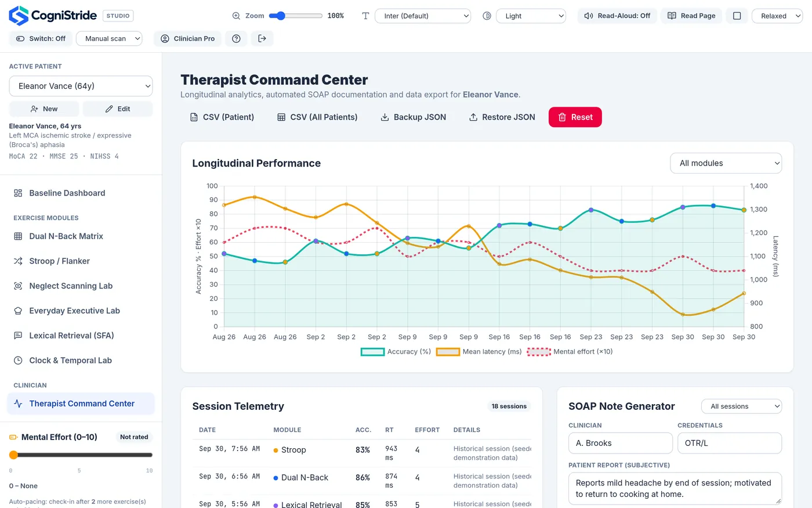Viewport: 812px width, 508px height.
Task: Open the Manual scan dropdown
Action: pyautogui.click(x=109, y=38)
